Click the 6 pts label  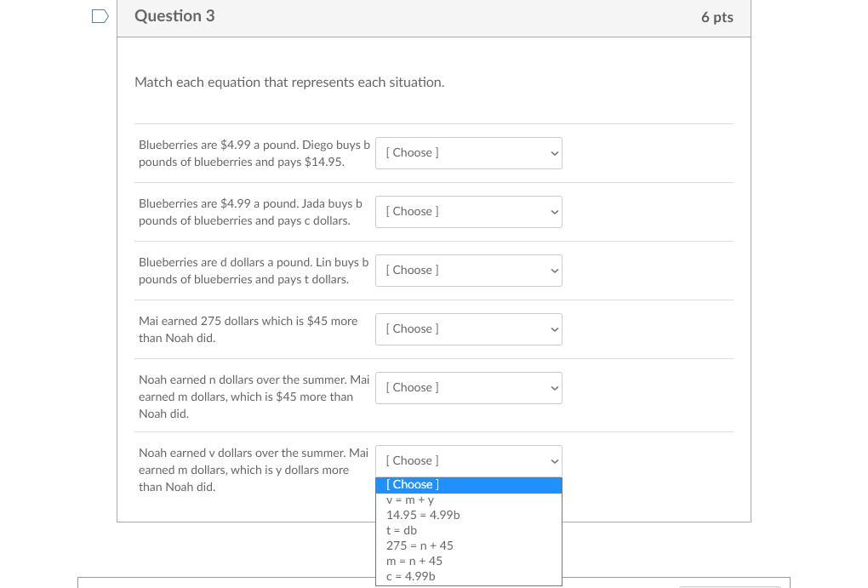click(717, 17)
